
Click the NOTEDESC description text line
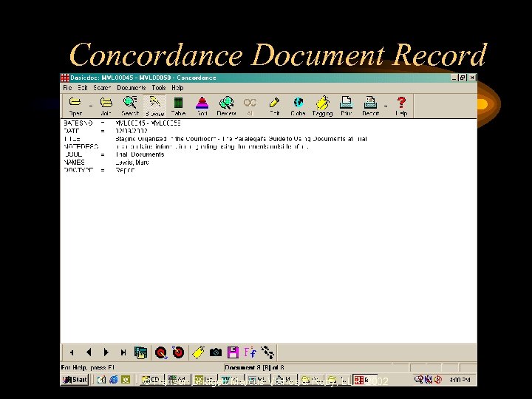[212, 147]
